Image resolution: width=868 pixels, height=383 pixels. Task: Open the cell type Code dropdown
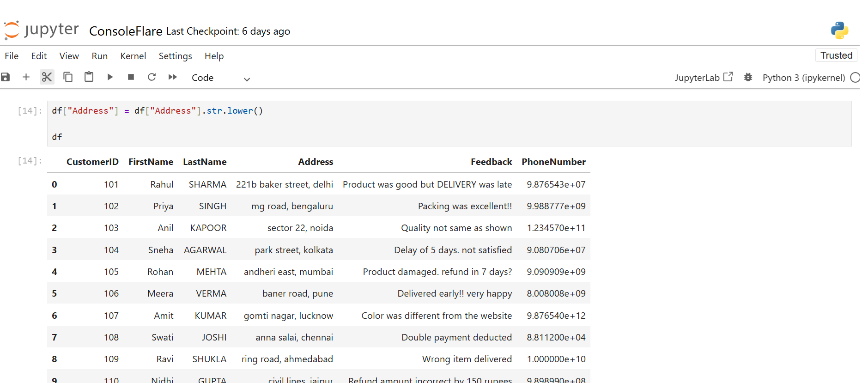[220, 78]
